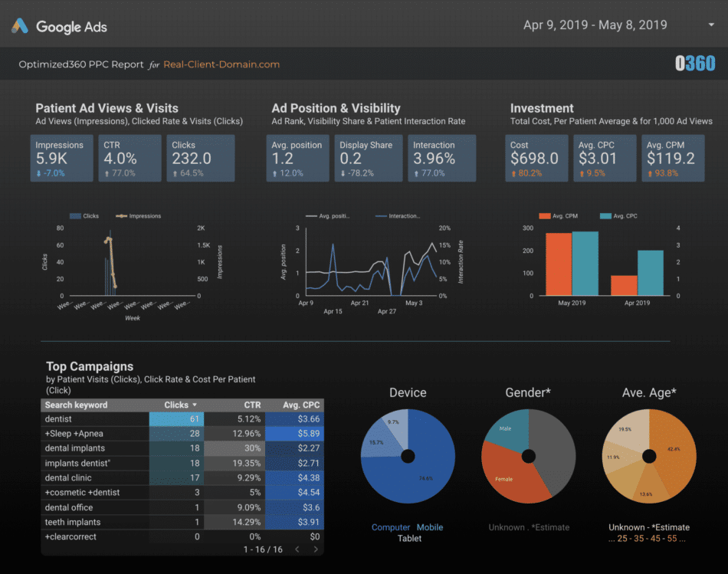Go to next table page arrow
The height and width of the screenshot is (574, 728).
(x=316, y=549)
